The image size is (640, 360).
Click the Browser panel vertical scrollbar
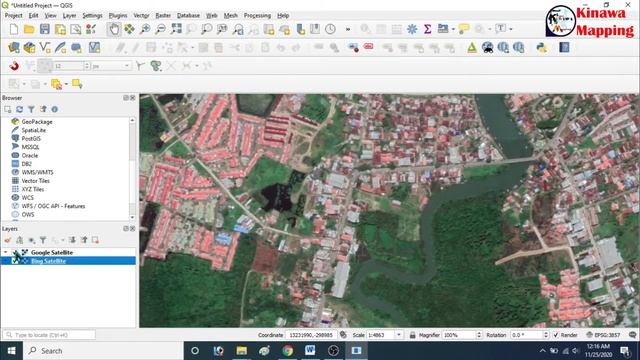[132, 169]
